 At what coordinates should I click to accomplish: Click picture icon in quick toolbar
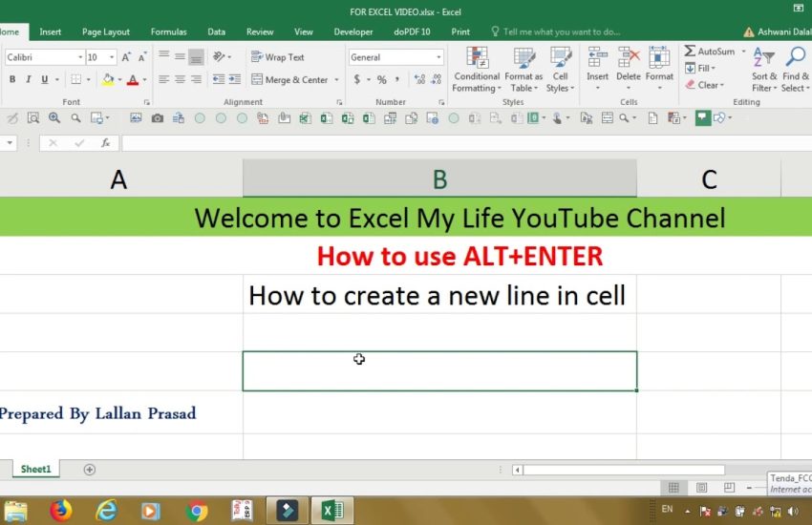click(136, 118)
